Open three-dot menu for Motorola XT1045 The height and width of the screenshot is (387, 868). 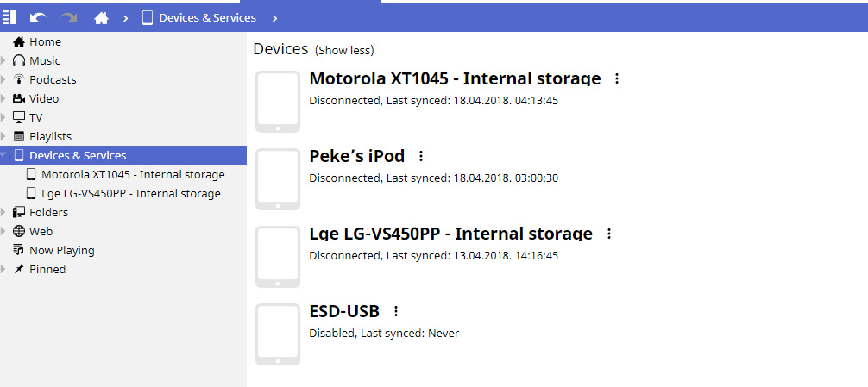click(x=616, y=78)
